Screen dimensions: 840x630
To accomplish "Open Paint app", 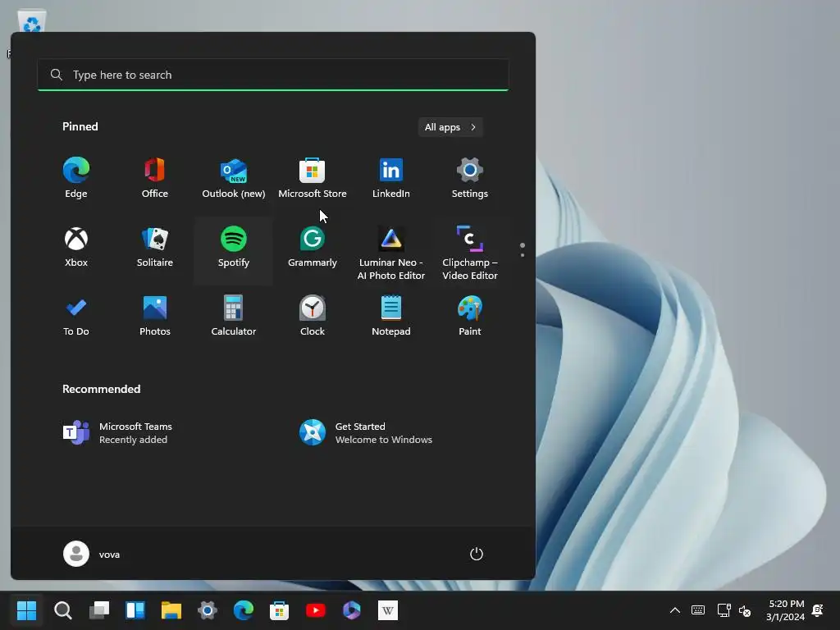I will [x=470, y=316].
